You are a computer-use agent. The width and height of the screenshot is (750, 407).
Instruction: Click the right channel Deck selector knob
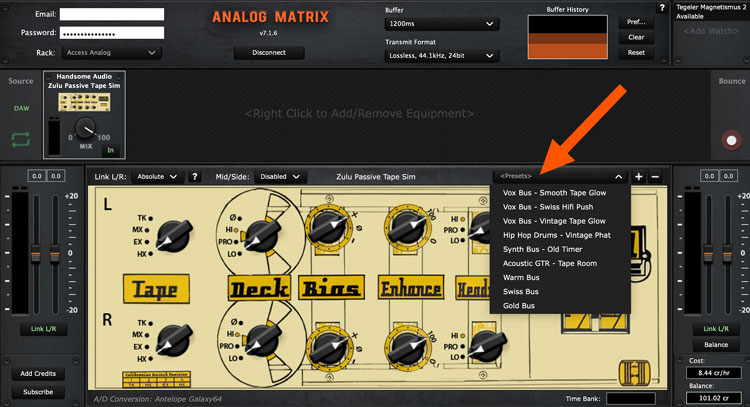[261, 340]
